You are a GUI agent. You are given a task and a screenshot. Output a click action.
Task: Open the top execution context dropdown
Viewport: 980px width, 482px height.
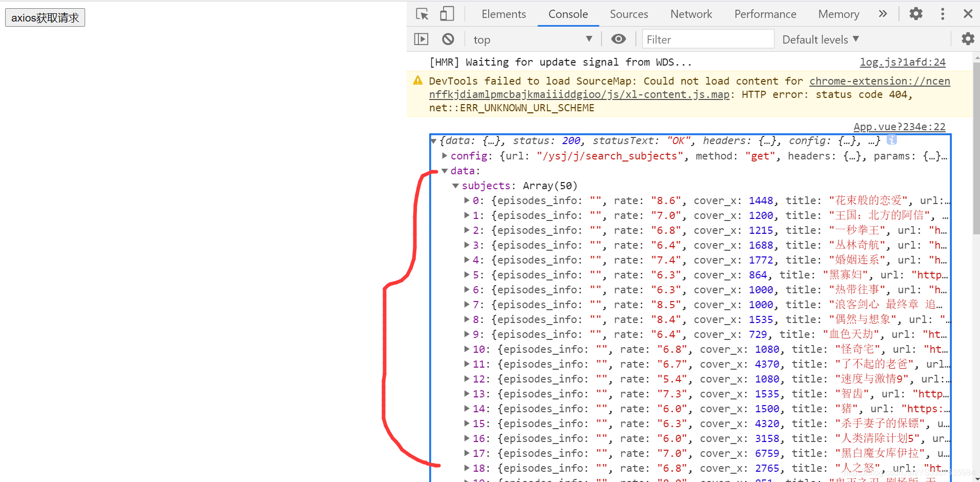(x=532, y=39)
